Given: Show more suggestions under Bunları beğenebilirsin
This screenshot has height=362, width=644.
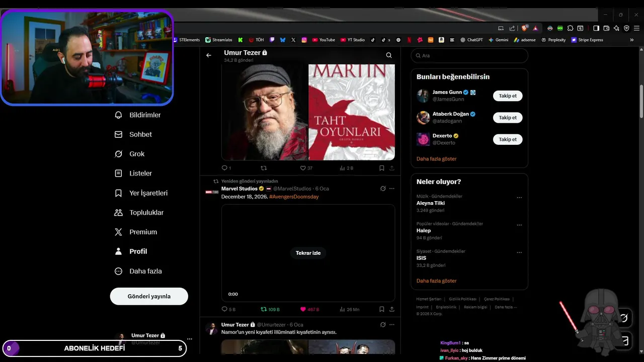Looking at the screenshot, I should (437, 159).
